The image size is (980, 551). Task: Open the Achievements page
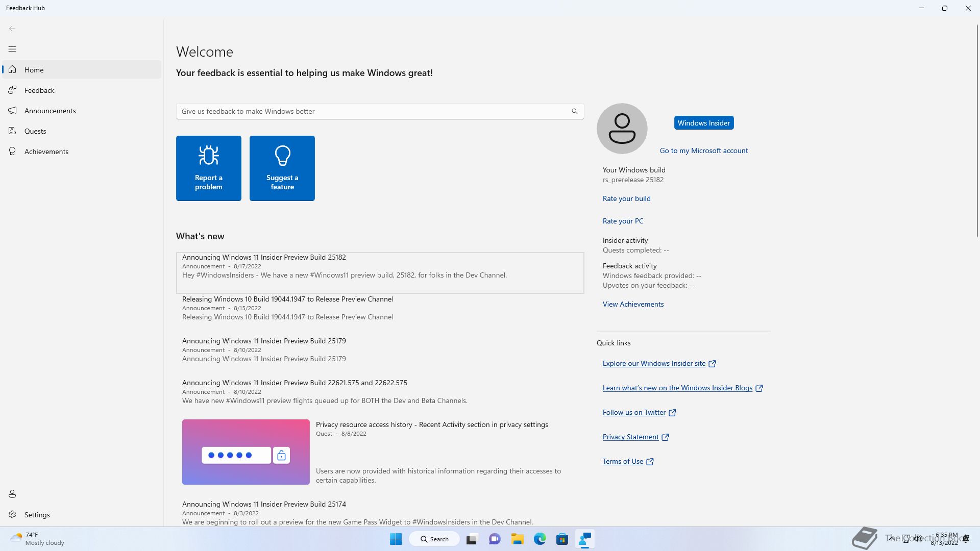(x=82, y=152)
